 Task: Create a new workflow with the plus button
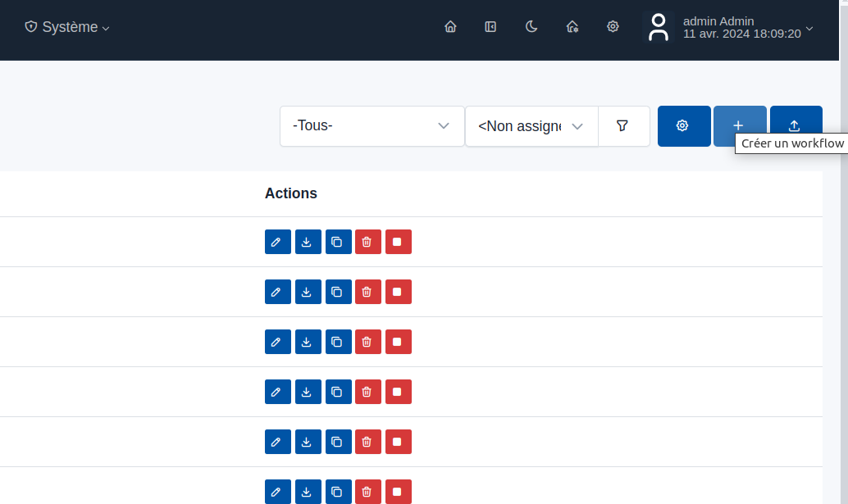[x=740, y=126]
